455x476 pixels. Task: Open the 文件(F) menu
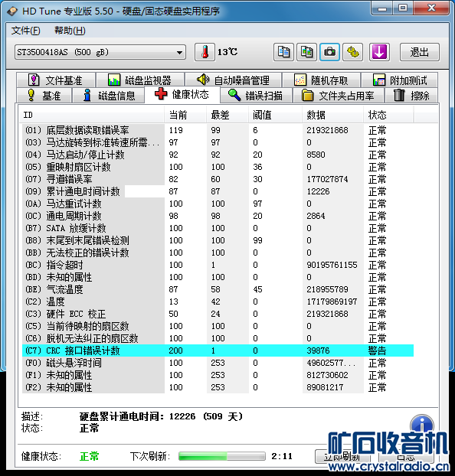[x=25, y=31]
